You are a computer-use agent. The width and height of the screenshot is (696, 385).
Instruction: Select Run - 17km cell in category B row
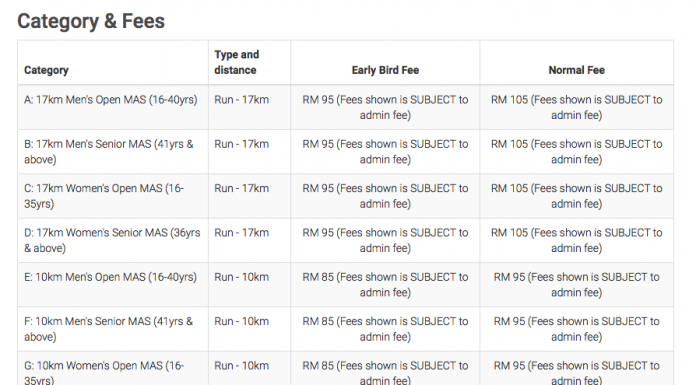tap(241, 144)
